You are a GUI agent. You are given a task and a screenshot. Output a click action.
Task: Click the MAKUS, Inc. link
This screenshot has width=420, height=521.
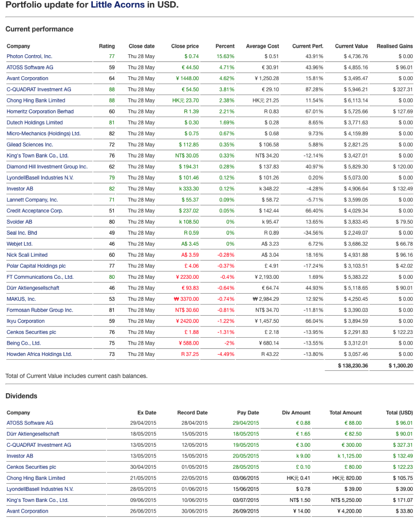pos(21,299)
